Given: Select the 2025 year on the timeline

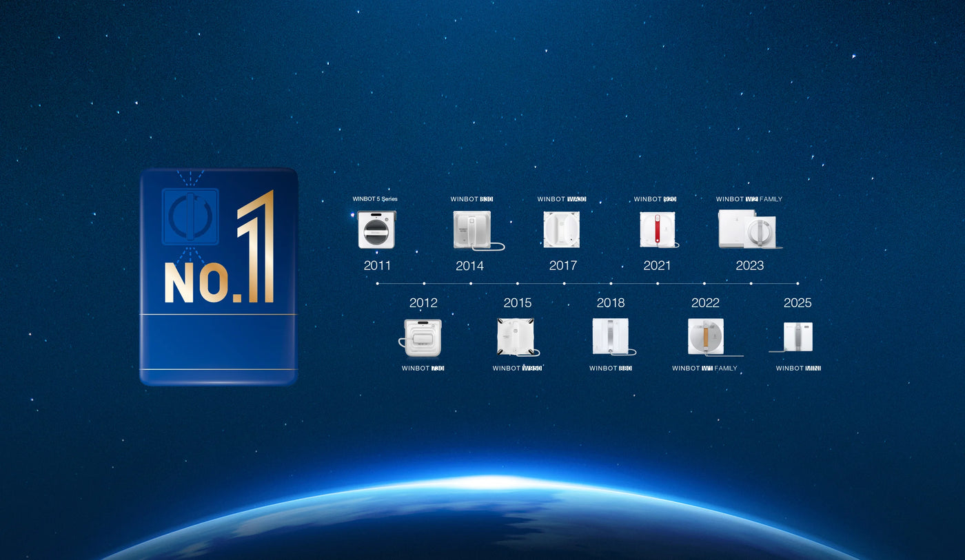Looking at the screenshot, I should (x=798, y=303).
